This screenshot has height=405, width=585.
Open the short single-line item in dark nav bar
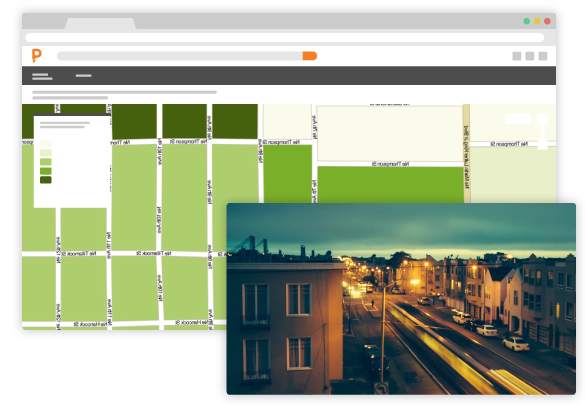(84, 76)
